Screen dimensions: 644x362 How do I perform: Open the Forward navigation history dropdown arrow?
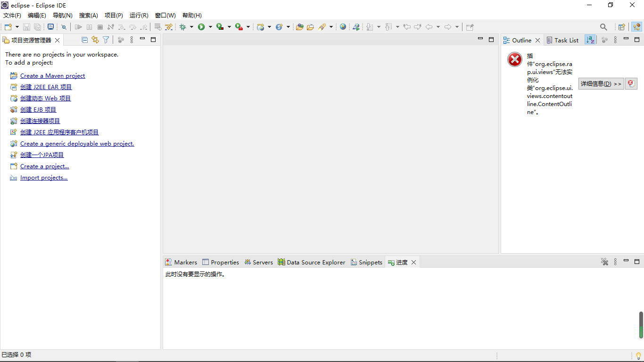click(457, 27)
